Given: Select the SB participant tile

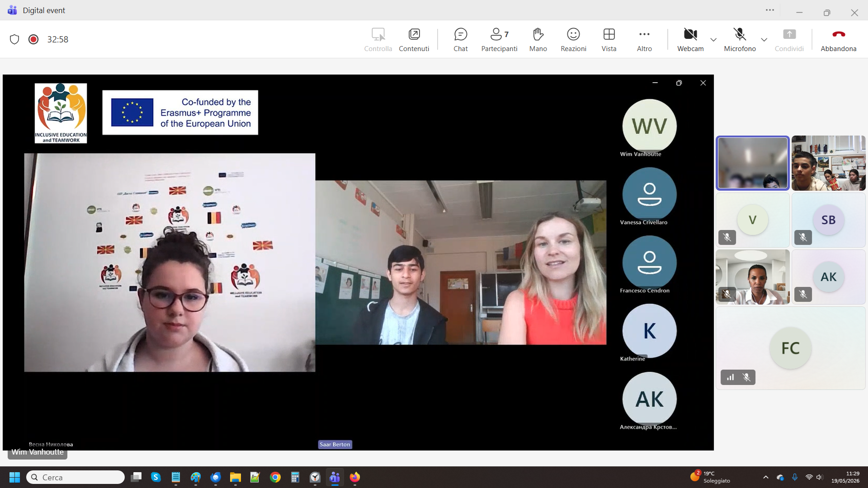Looking at the screenshot, I should pos(828,220).
